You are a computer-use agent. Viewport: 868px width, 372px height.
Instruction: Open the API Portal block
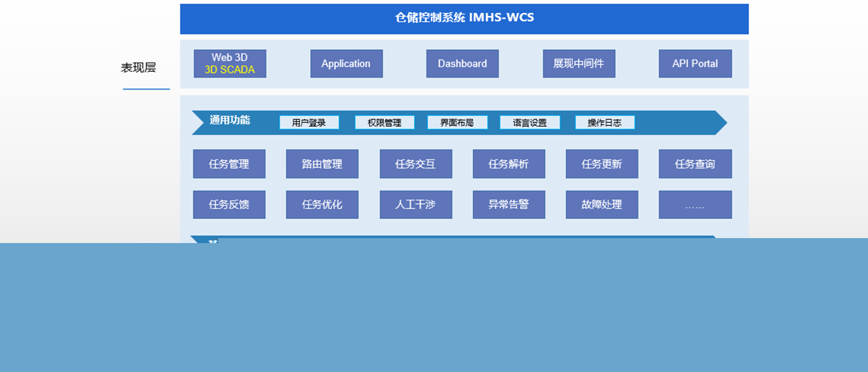695,64
